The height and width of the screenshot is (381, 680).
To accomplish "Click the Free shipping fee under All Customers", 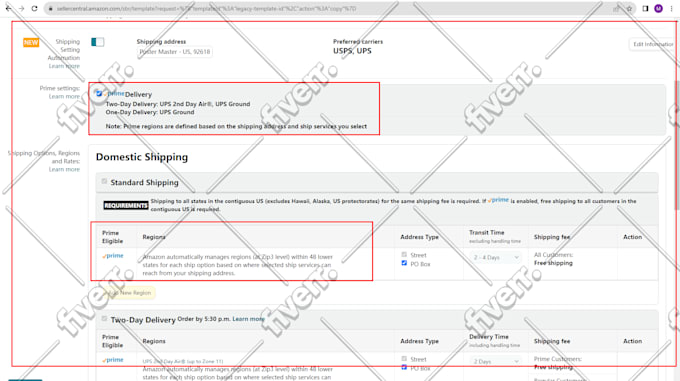I will coord(553,263).
